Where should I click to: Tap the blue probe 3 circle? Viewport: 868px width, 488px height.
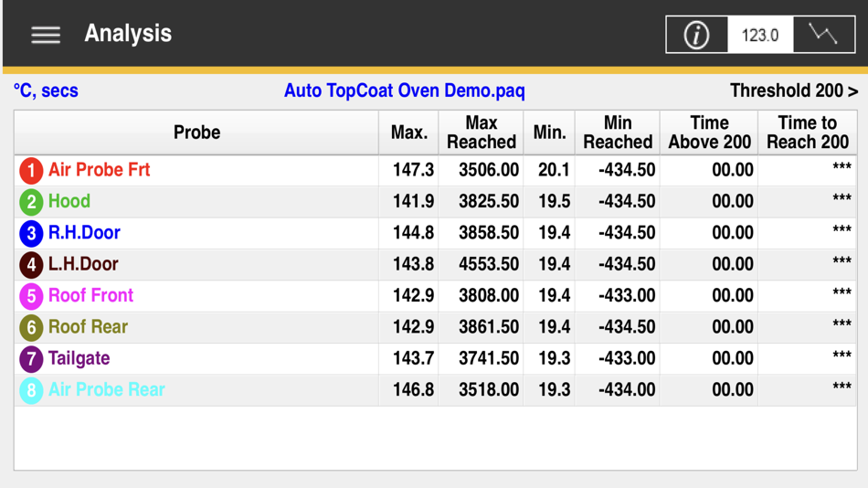(x=32, y=233)
